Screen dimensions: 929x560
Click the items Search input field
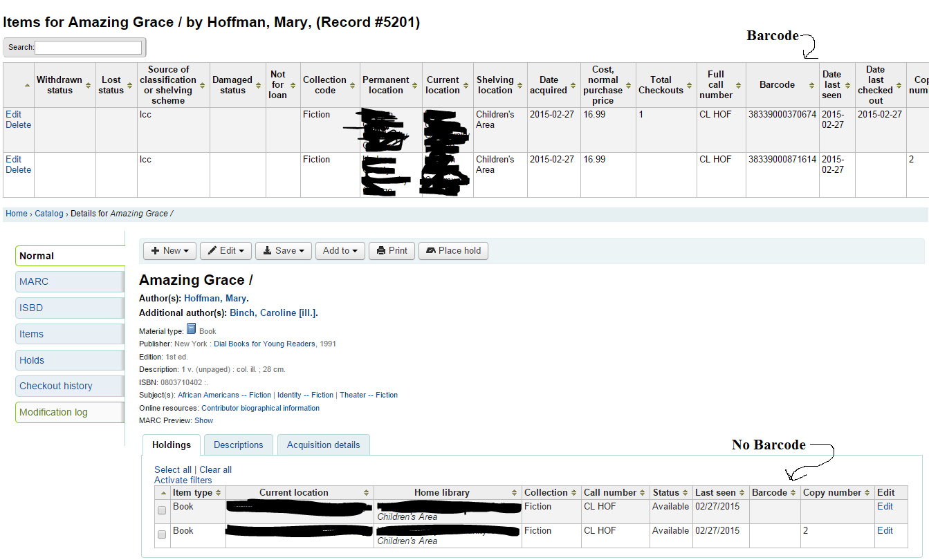(88, 47)
